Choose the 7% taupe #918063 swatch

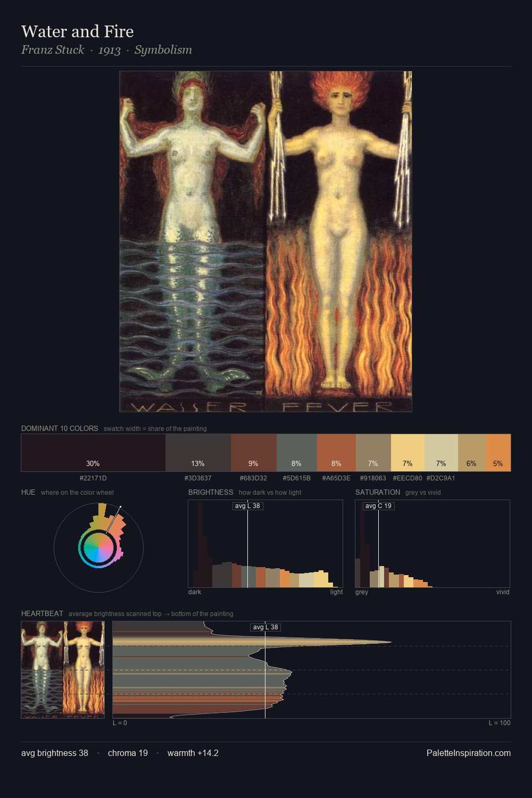[373, 453]
